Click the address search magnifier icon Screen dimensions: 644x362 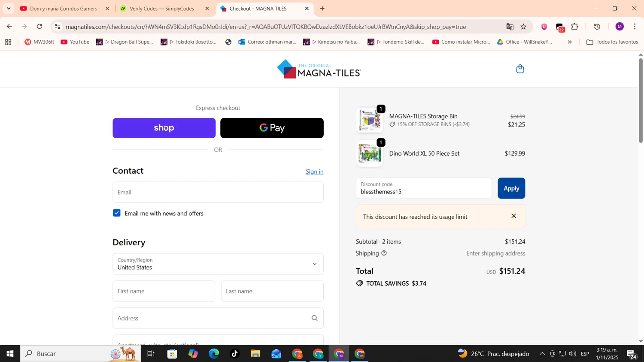click(x=314, y=318)
